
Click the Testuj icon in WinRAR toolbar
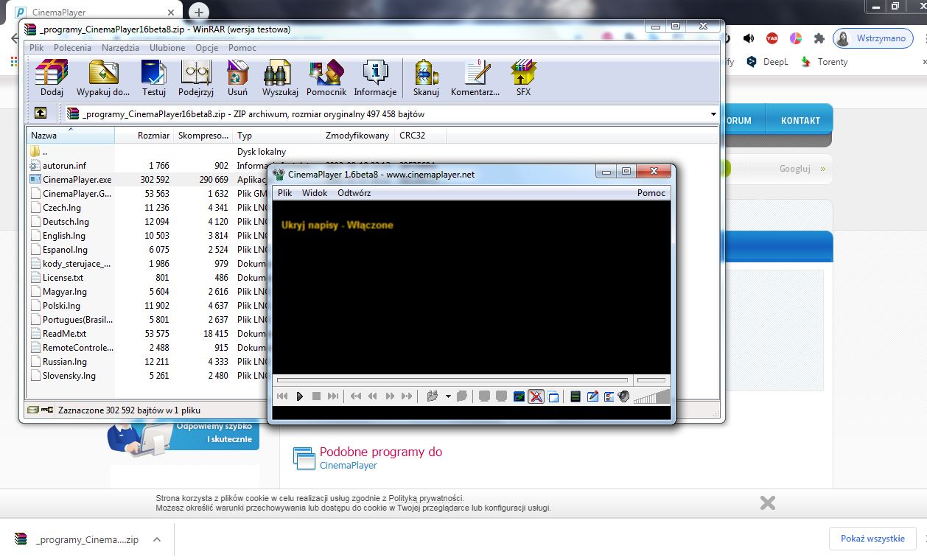pos(154,78)
